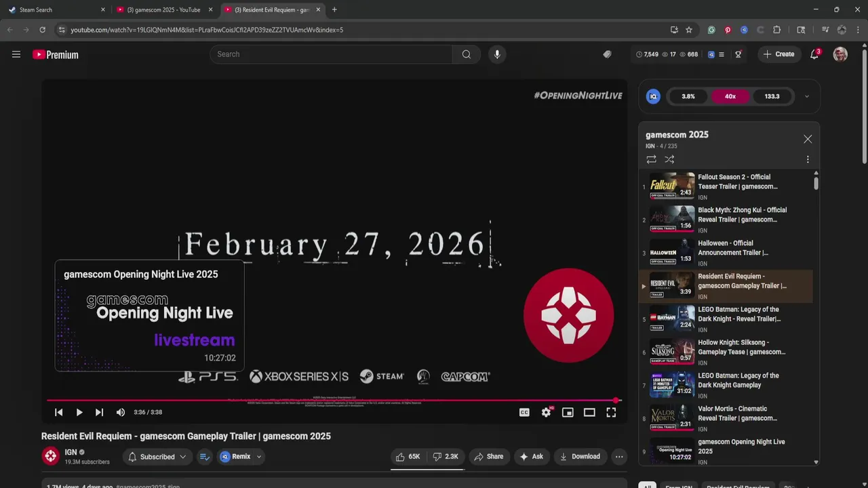This screenshot has height=488, width=868.
Task: Toggle playlist shuffle
Action: click(669, 159)
